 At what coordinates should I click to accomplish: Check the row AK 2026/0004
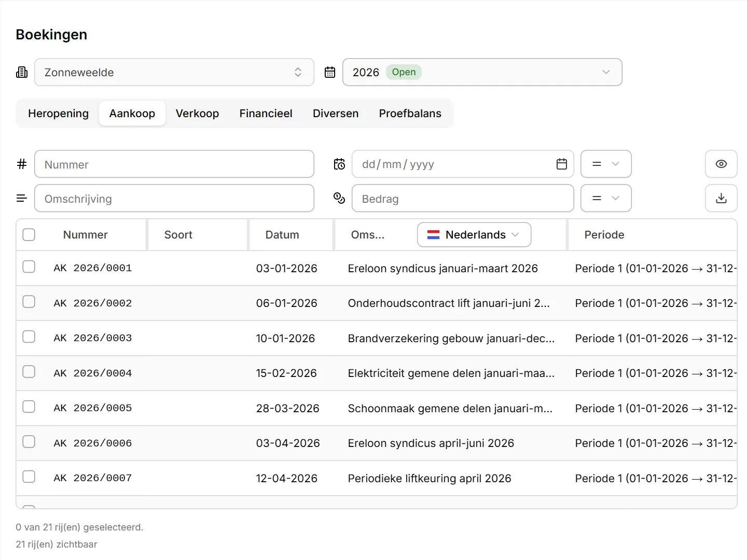coord(29,372)
